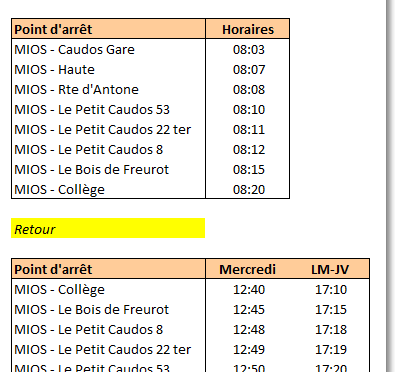Select the 12:48 Mercredi time cell

[249, 329]
